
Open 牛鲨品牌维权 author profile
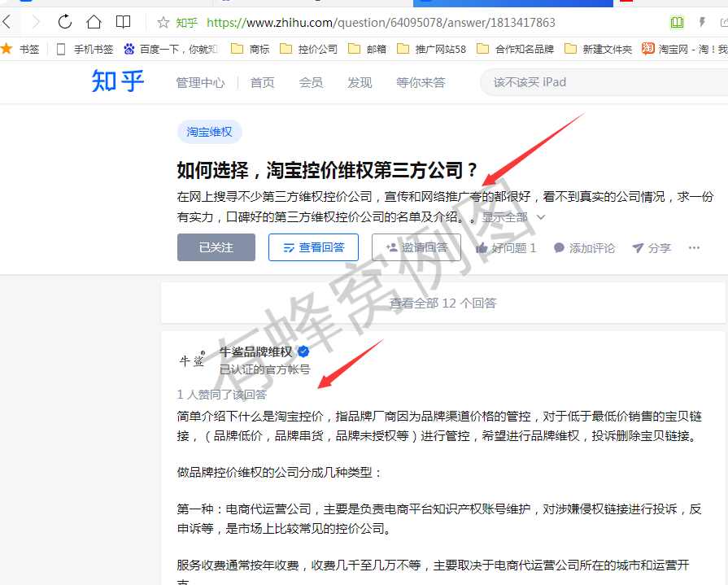pyautogui.click(x=256, y=352)
